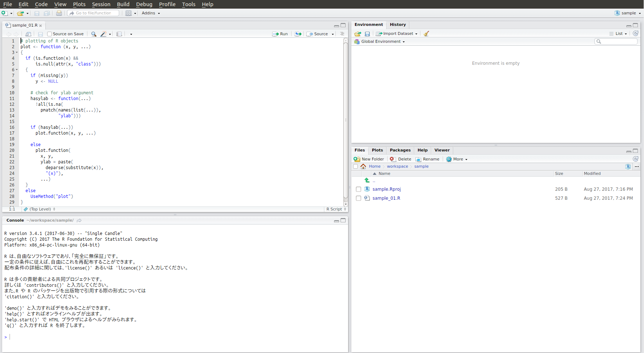Collapse code fold arrow at line 3
The height and width of the screenshot is (353, 644).
click(x=17, y=53)
